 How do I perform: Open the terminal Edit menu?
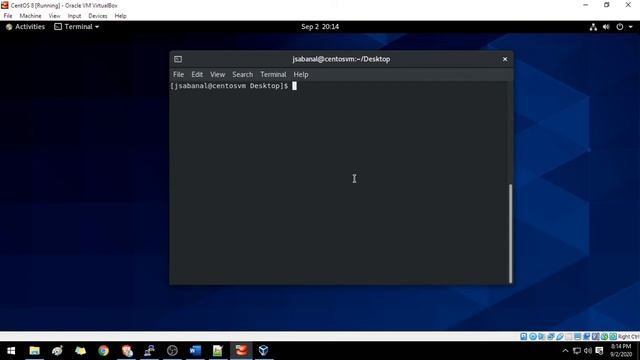(197, 74)
